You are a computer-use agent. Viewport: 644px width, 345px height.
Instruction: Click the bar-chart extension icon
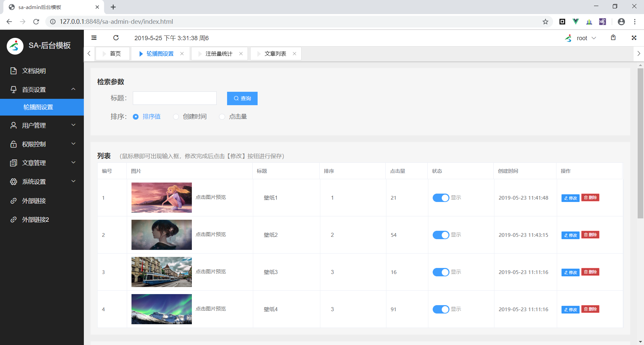(589, 22)
